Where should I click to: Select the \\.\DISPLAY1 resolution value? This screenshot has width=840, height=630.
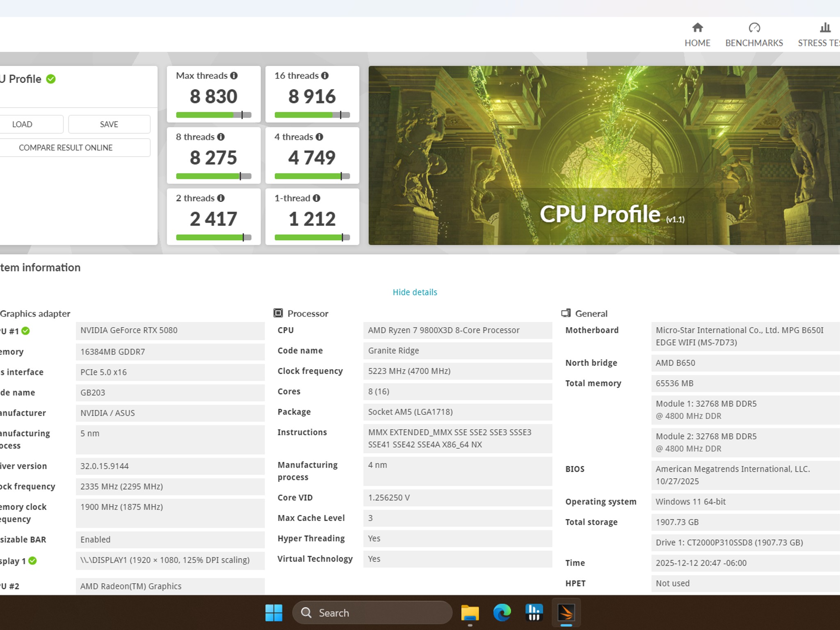coord(170,560)
